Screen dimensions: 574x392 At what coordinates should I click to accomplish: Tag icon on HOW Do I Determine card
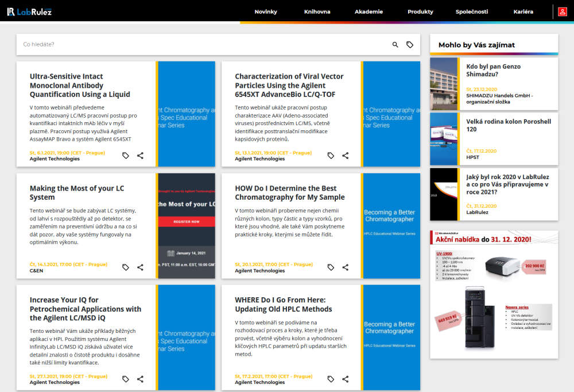pyautogui.click(x=331, y=267)
